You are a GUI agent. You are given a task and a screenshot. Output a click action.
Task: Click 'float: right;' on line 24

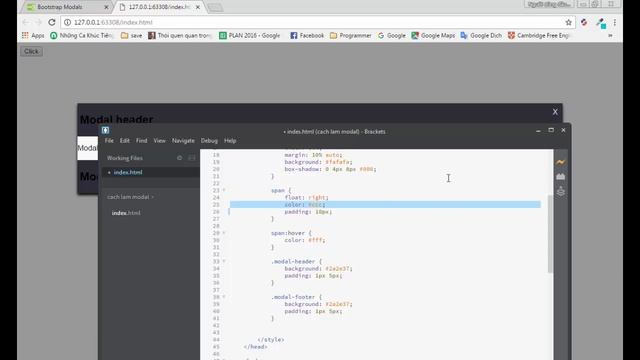click(307, 198)
